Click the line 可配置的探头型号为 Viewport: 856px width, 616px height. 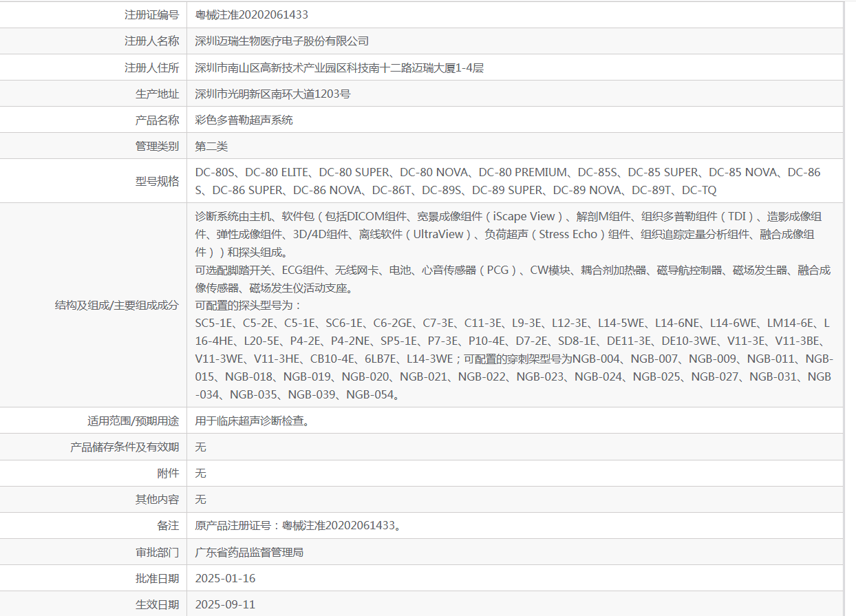point(249,305)
